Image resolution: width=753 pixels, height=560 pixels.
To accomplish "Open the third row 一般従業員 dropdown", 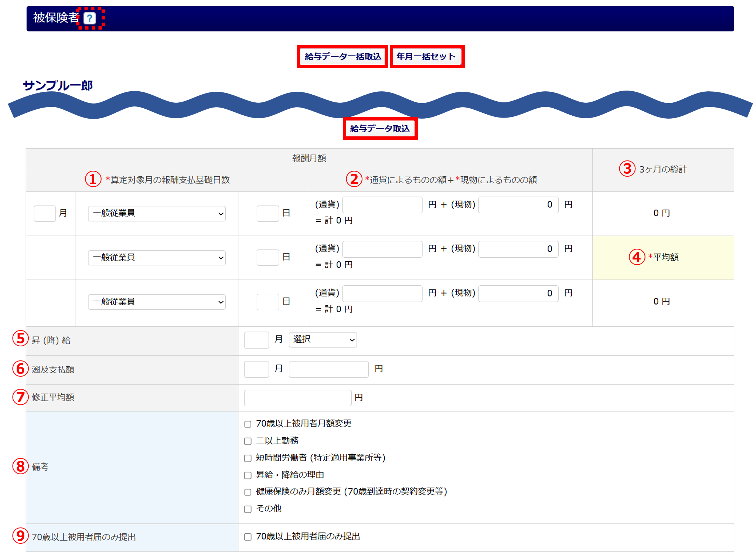I will (x=157, y=302).
